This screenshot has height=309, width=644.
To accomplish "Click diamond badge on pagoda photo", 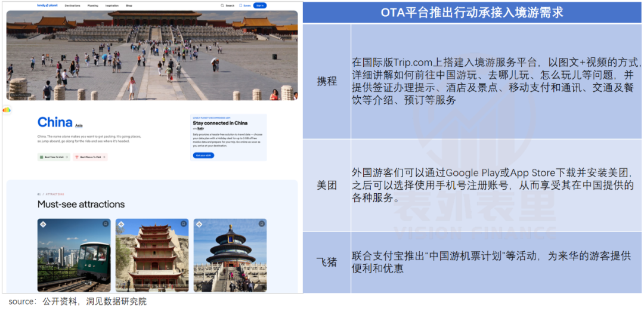I will (121, 224).
